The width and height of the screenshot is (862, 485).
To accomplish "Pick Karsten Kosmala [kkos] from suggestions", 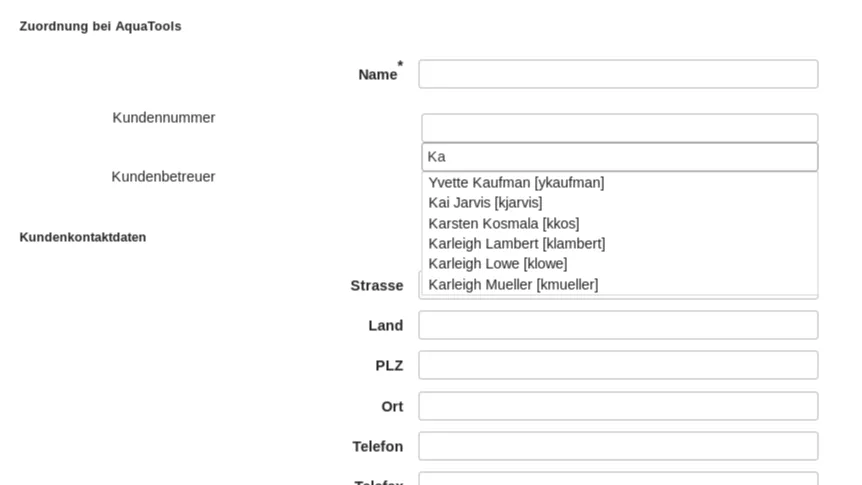I will coord(503,223).
